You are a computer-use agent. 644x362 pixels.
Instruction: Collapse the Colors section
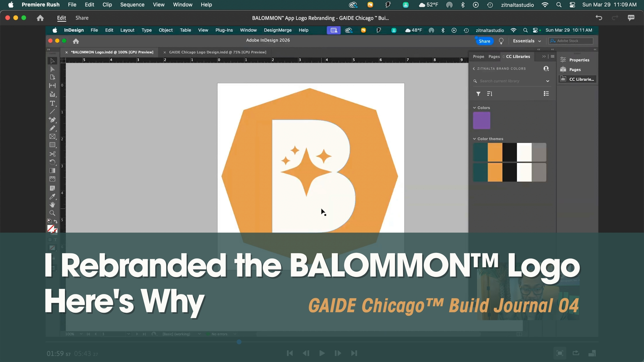tap(474, 108)
